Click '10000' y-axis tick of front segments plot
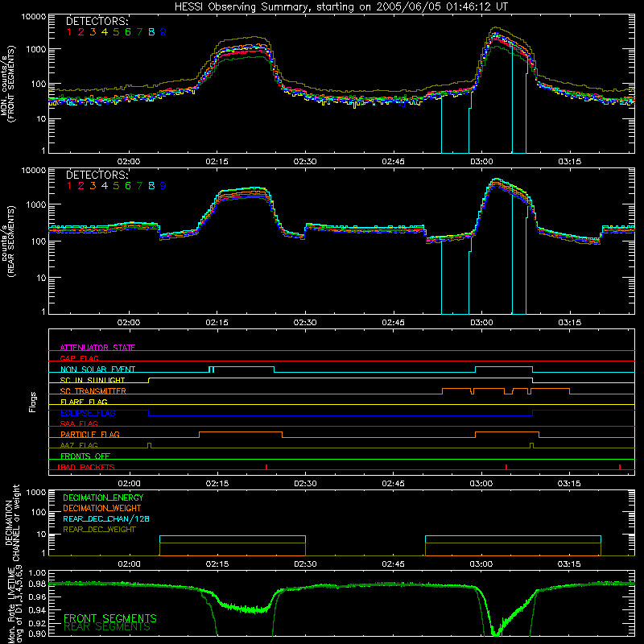The width and height of the screenshot is (644, 644). click(34, 17)
